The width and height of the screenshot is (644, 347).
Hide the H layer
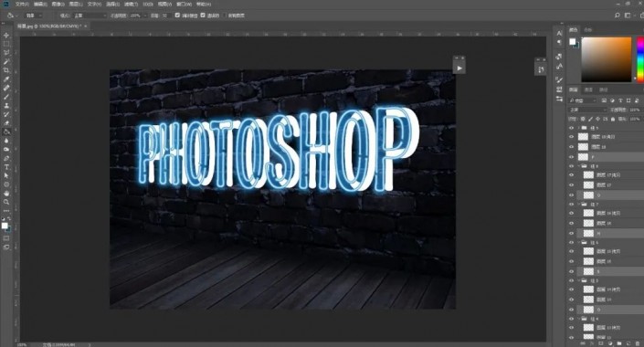tap(571, 233)
